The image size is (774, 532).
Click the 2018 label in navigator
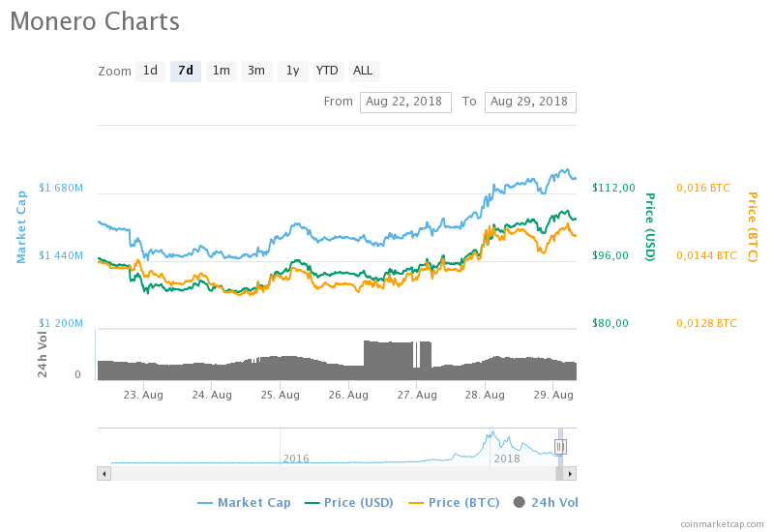coord(507,458)
